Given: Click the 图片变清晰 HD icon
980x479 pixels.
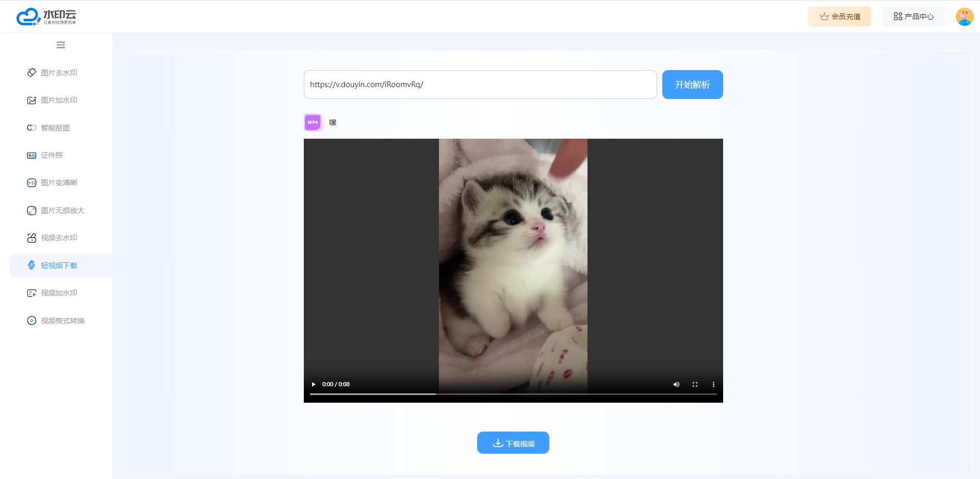Looking at the screenshot, I should pos(31,183).
